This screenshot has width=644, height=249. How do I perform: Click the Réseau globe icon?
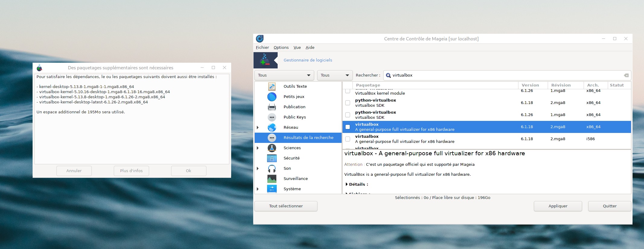click(x=272, y=128)
